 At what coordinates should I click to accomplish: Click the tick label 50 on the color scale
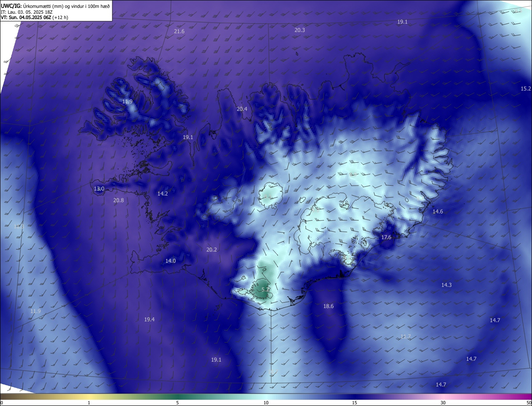point(529,403)
